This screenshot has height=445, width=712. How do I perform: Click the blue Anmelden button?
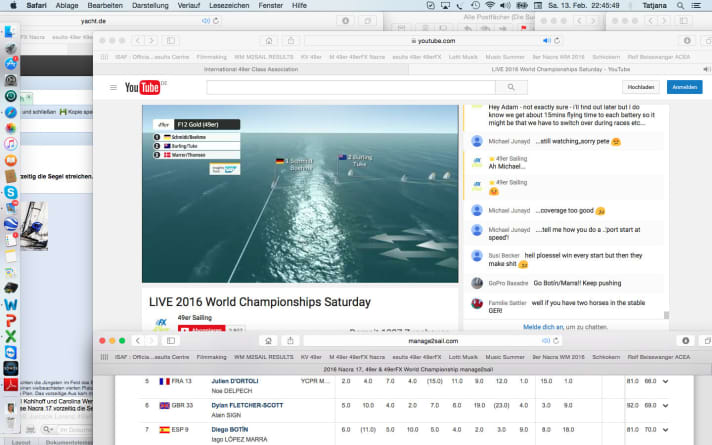point(684,87)
